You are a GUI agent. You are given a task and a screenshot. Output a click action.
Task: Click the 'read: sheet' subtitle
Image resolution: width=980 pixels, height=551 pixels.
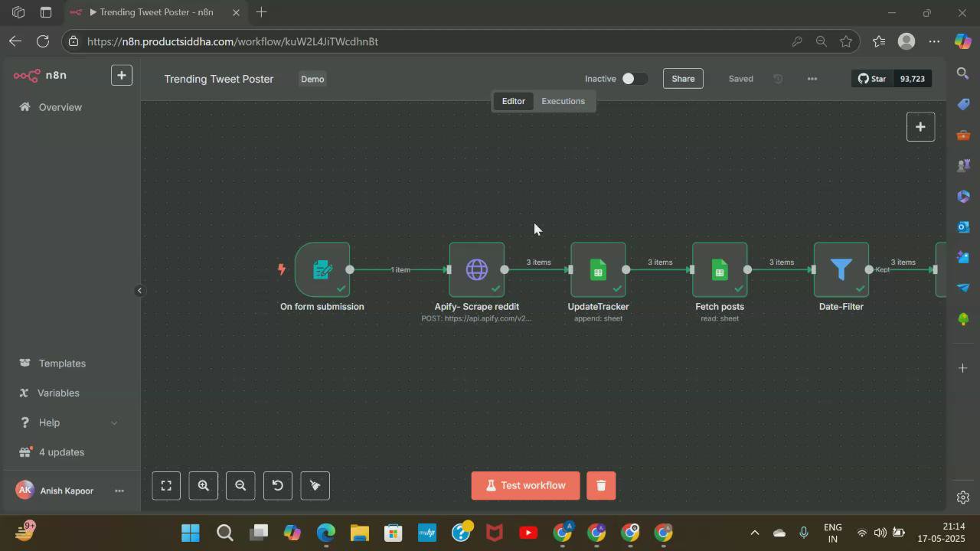click(720, 318)
